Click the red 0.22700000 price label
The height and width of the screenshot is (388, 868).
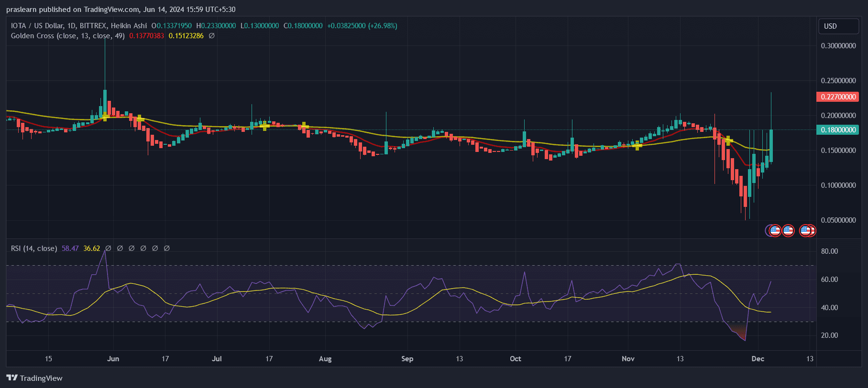point(838,97)
